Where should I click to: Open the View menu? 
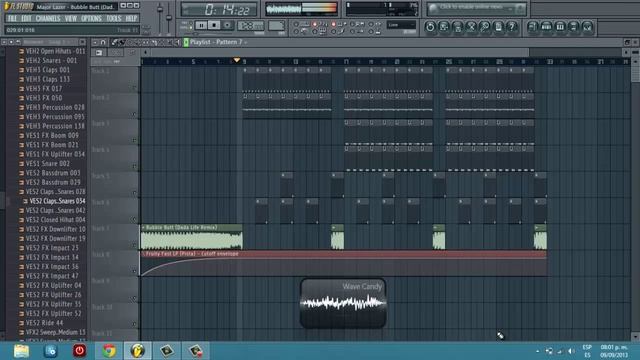pyautogui.click(x=71, y=18)
